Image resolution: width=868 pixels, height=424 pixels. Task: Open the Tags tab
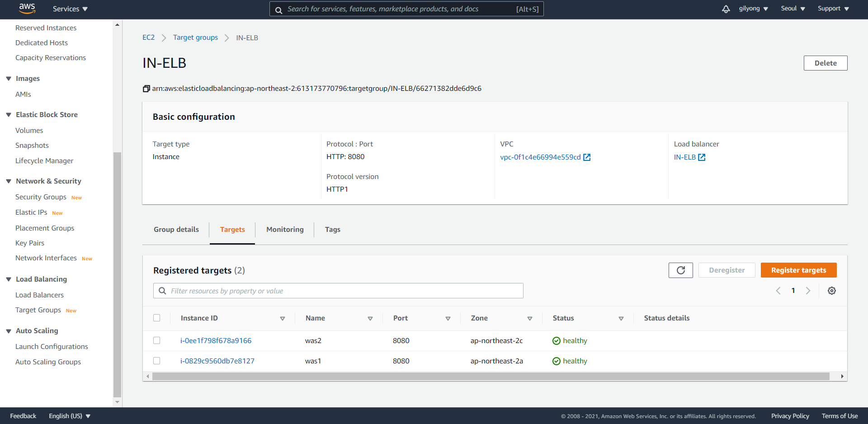pyautogui.click(x=333, y=230)
